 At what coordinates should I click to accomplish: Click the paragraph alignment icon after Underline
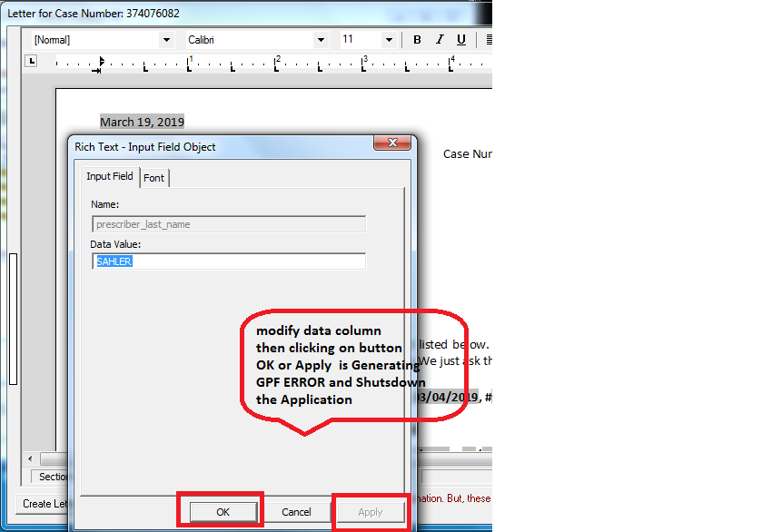point(488,40)
